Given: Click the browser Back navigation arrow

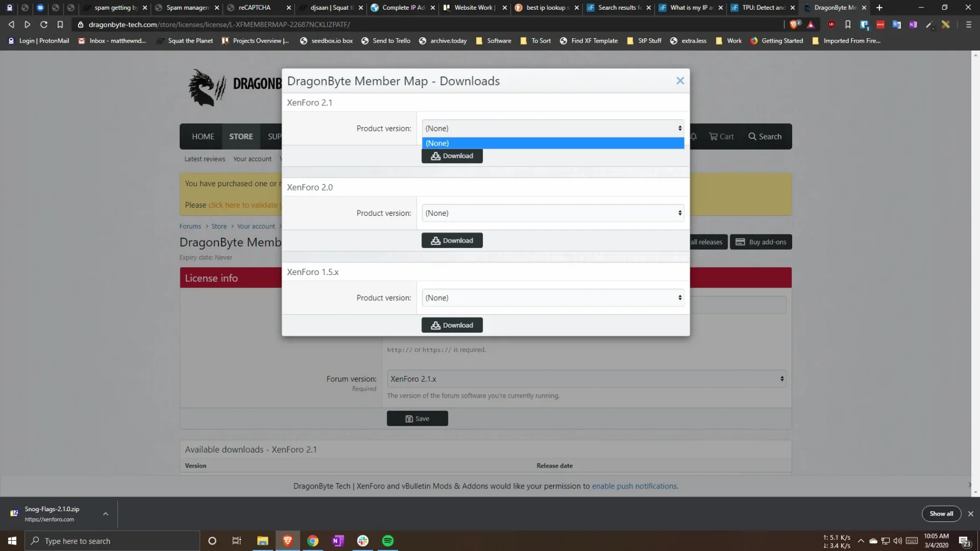Looking at the screenshot, I should tap(11, 25).
